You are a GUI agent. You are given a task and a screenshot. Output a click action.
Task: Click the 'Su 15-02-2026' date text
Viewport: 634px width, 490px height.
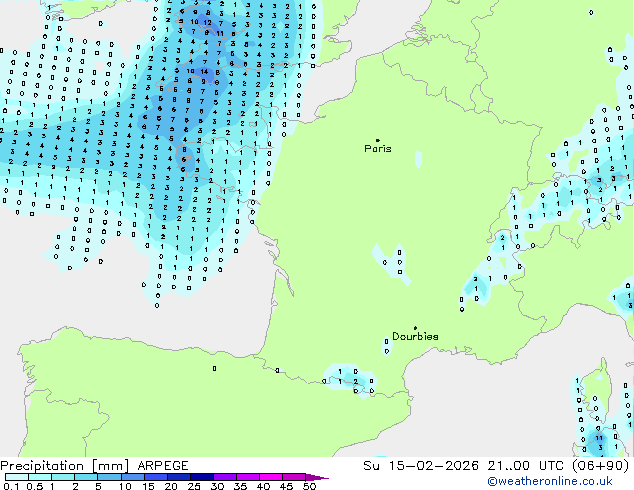point(421,466)
